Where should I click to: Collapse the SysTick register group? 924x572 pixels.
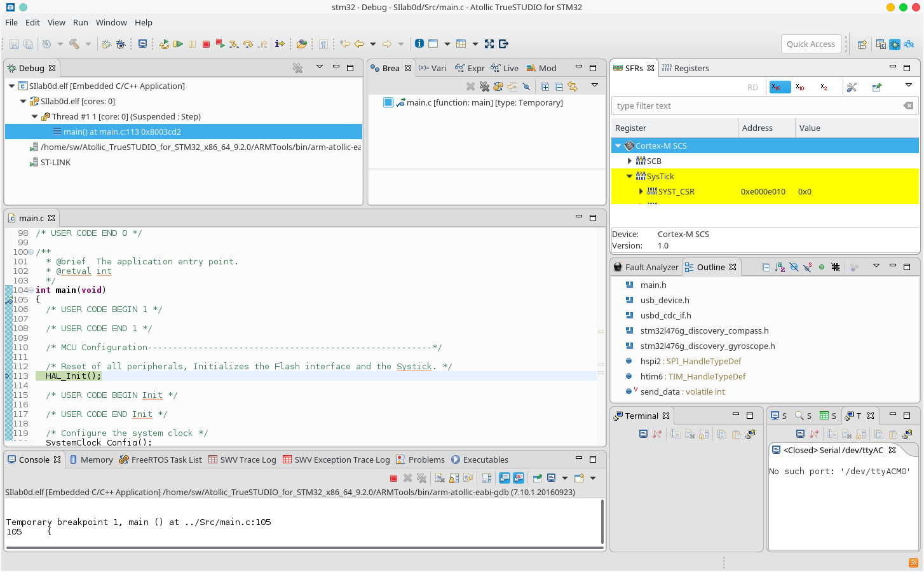(x=629, y=176)
